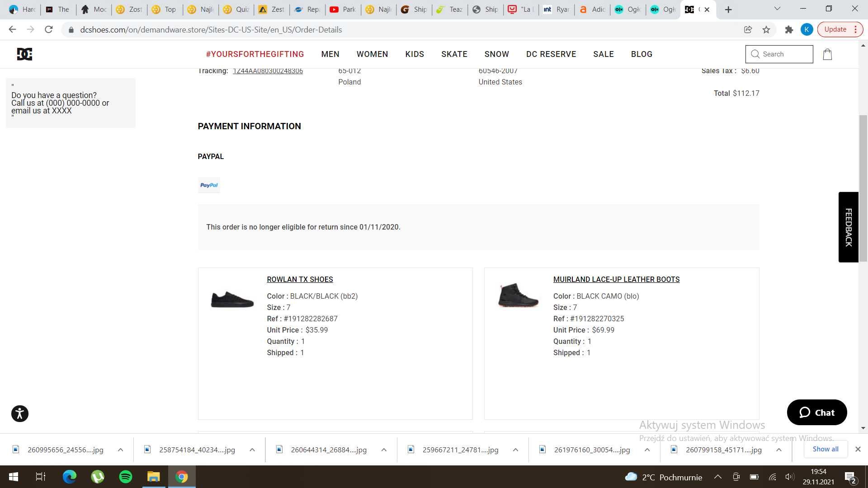Open the WOMEN navigation menu
The width and height of the screenshot is (868, 488).
pyautogui.click(x=372, y=54)
